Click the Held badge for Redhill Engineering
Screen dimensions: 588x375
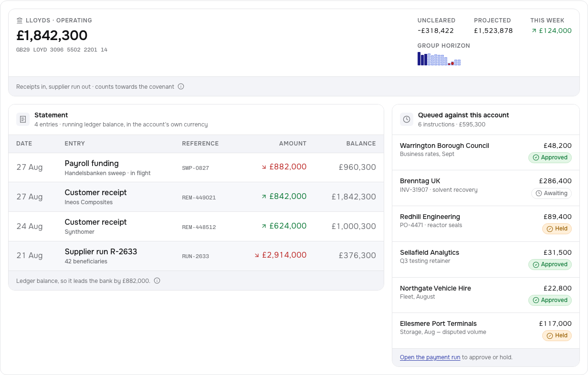[x=557, y=229]
